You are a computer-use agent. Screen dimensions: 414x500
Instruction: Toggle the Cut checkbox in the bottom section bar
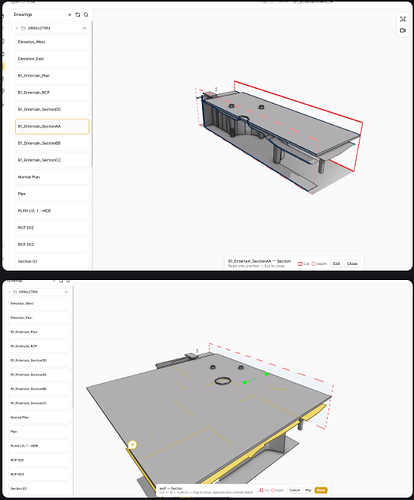(262, 490)
